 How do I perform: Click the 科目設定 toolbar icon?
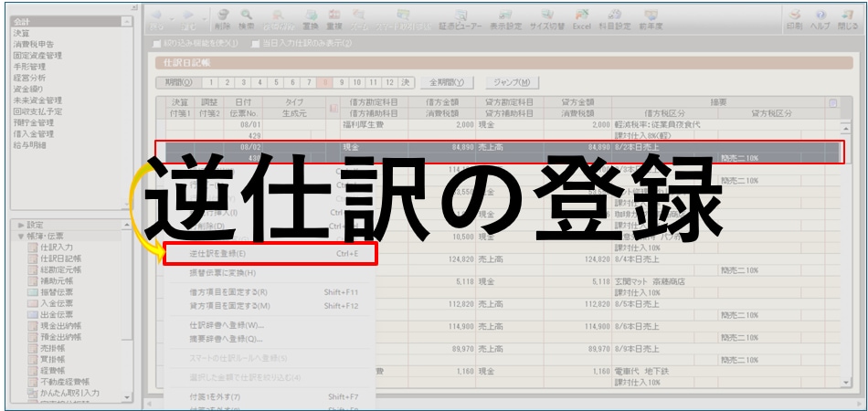point(615,19)
